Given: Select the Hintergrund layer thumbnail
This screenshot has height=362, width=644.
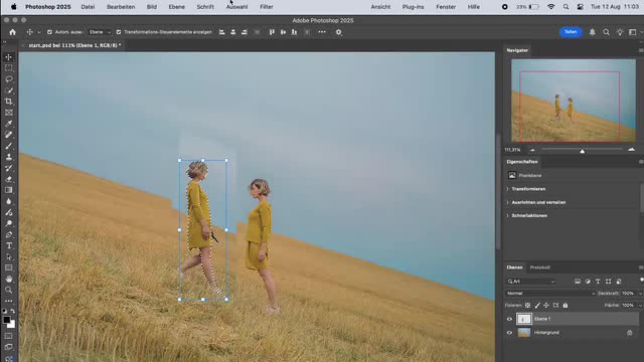Looking at the screenshot, I should pyautogui.click(x=524, y=333).
